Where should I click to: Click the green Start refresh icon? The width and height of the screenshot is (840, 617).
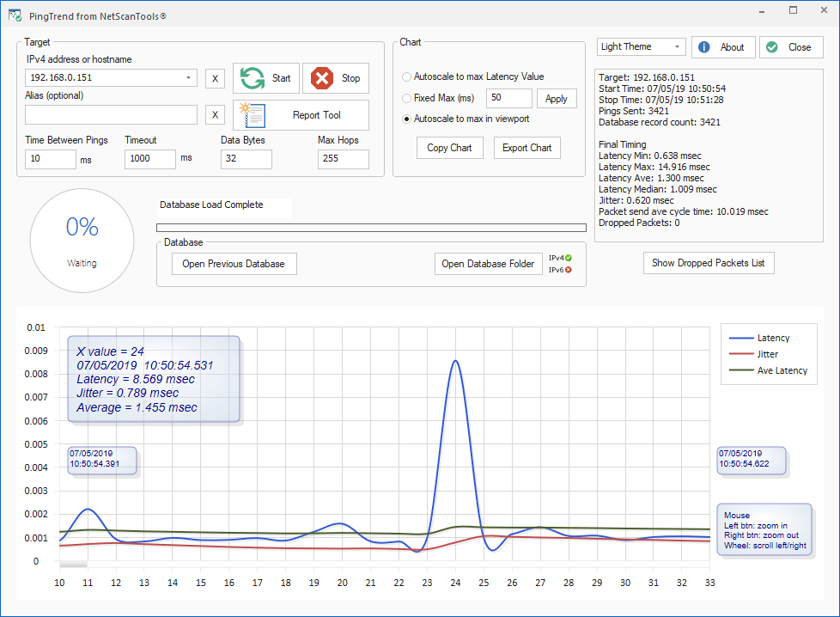(x=252, y=78)
